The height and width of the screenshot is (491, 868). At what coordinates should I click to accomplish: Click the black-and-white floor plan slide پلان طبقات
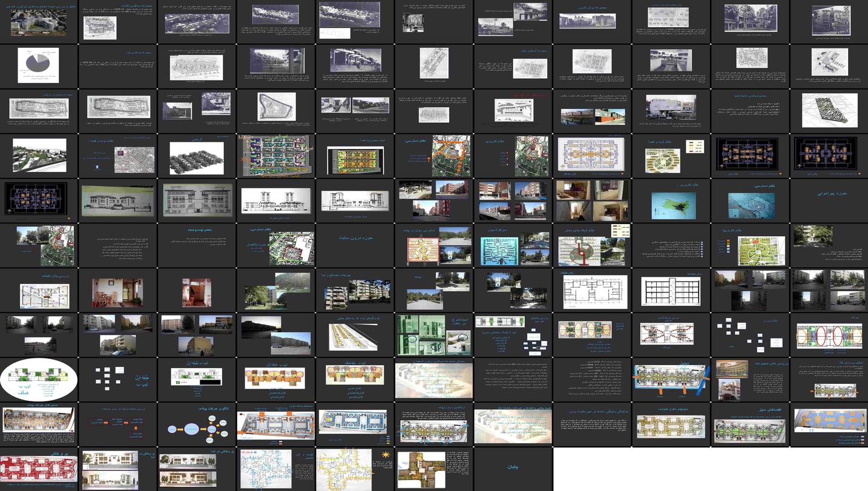[x=591, y=289]
